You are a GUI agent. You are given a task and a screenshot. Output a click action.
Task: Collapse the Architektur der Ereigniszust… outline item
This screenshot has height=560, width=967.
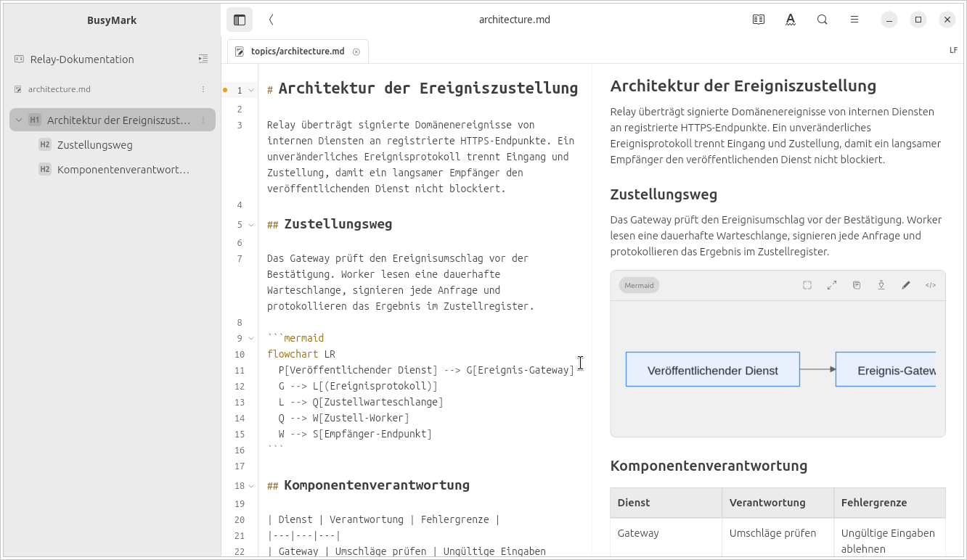click(x=19, y=120)
